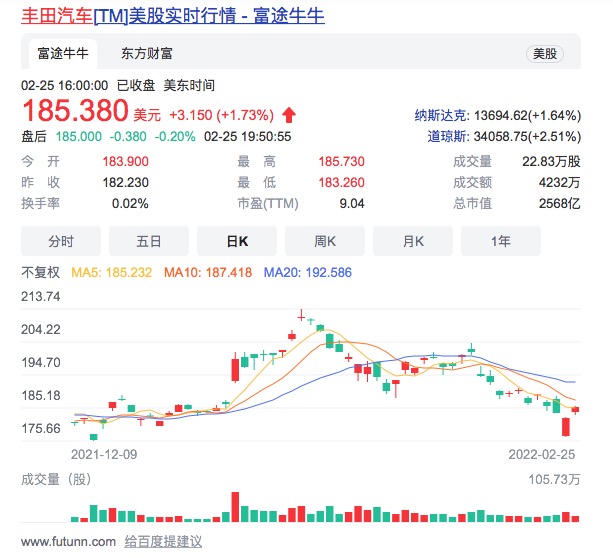613x558 pixels.
Task: Click the 2021-12-09 chart start date
Action: 104,455
